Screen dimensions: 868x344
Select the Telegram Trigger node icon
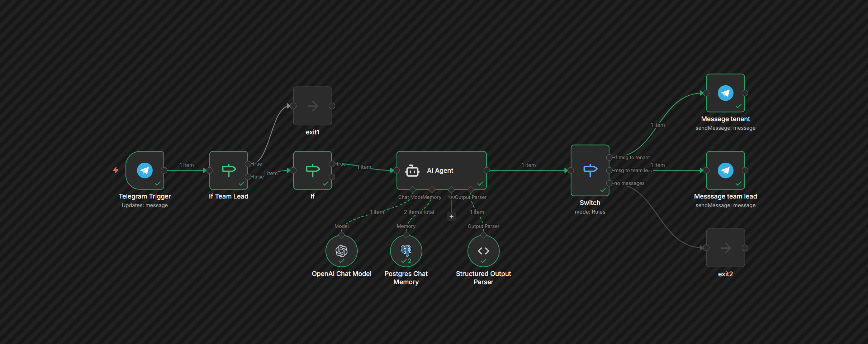click(145, 171)
